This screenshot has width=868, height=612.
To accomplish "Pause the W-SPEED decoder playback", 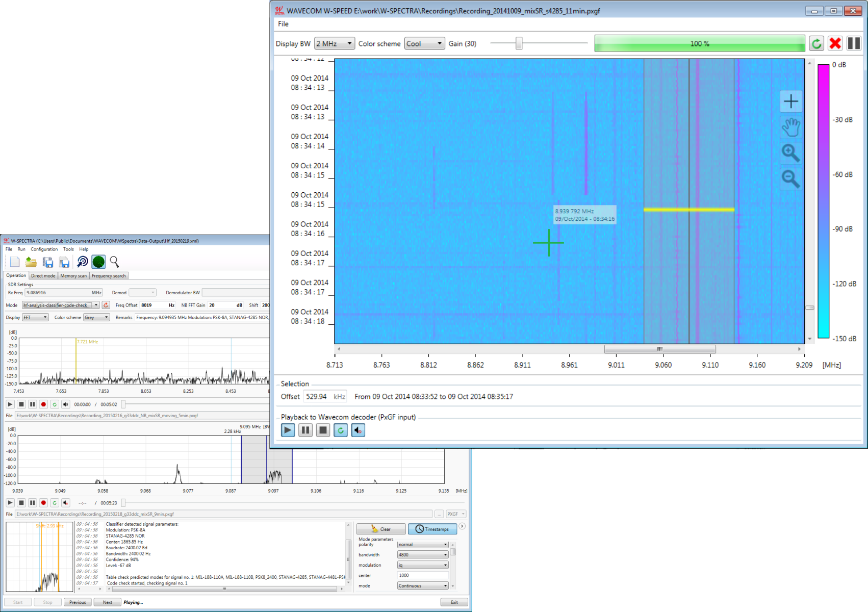I will [305, 430].
